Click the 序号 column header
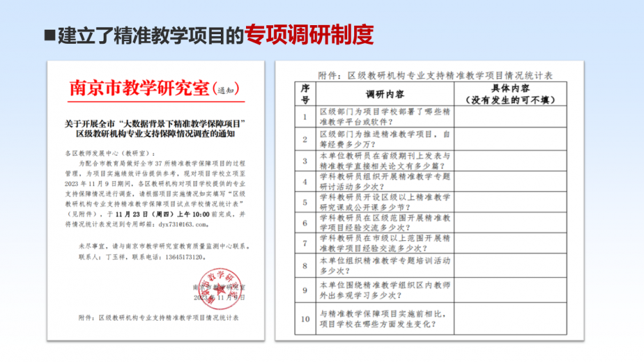Image resolution: width=644 pixels, height=362 pixels. click(305, 93)
